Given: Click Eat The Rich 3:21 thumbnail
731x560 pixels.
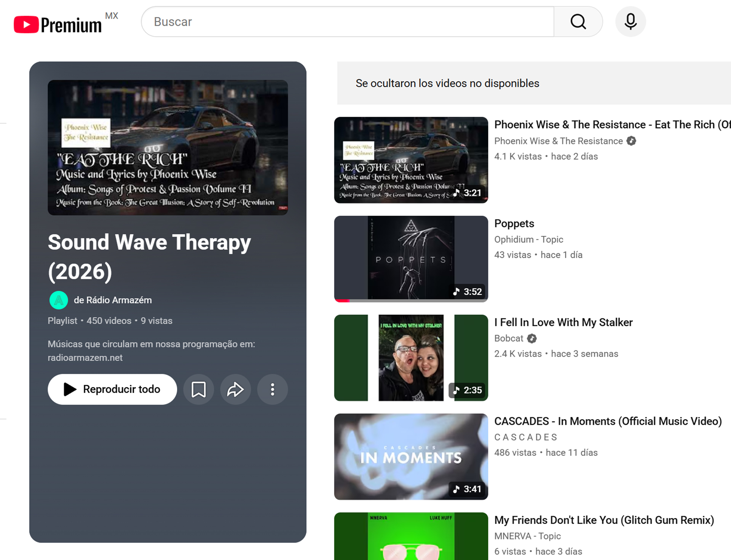Looking at the screenshot, I should pos(411,160).
